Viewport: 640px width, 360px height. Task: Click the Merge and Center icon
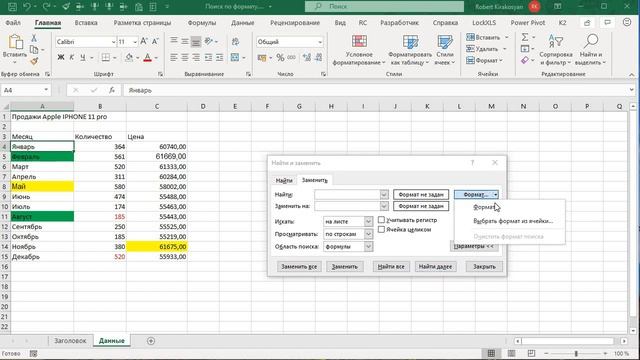pos(235,58)
